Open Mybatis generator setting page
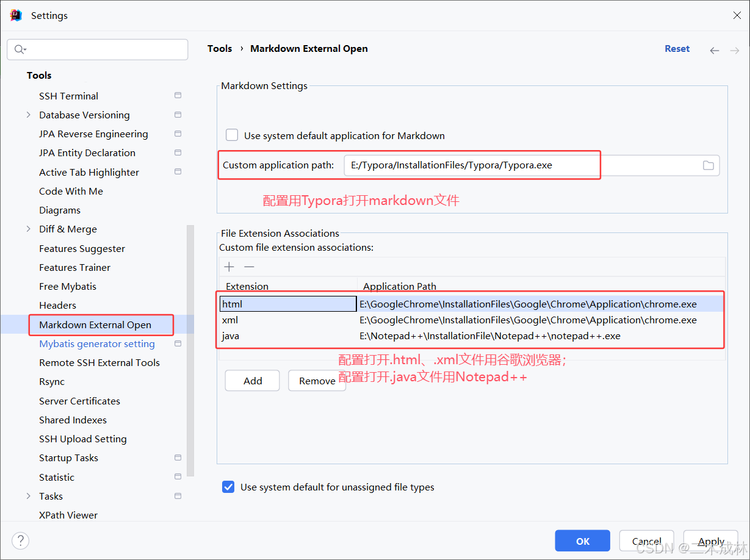 (97, 343)
